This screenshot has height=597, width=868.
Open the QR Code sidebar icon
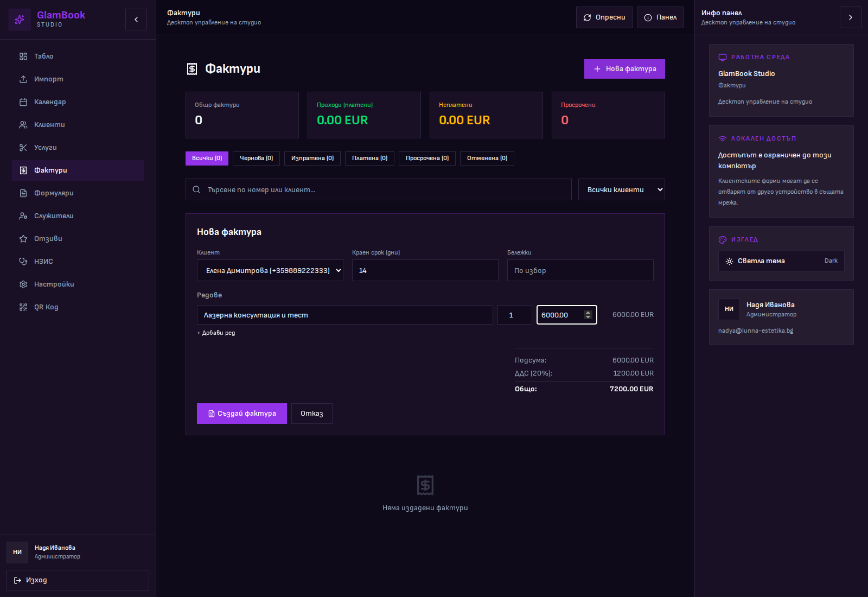click(23, 307)
